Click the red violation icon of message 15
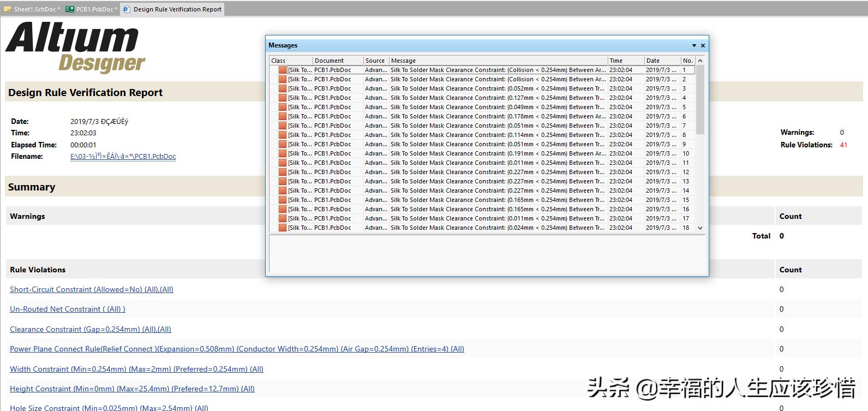Screen dimensions: 868x411 pyautogui.click(x=283, y=200)
